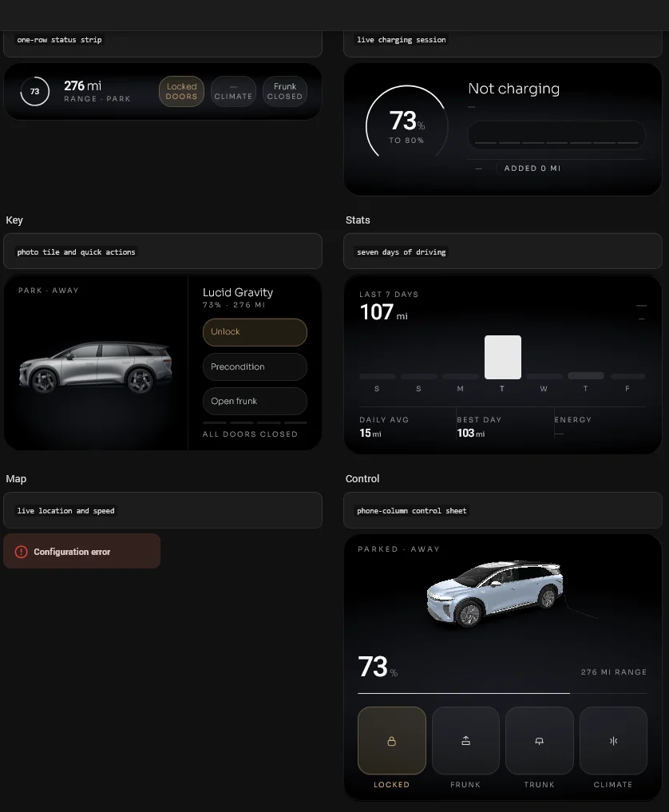Click the Daily Avg 15 mi value
This screenshot has height=812, width=669.
370,434
